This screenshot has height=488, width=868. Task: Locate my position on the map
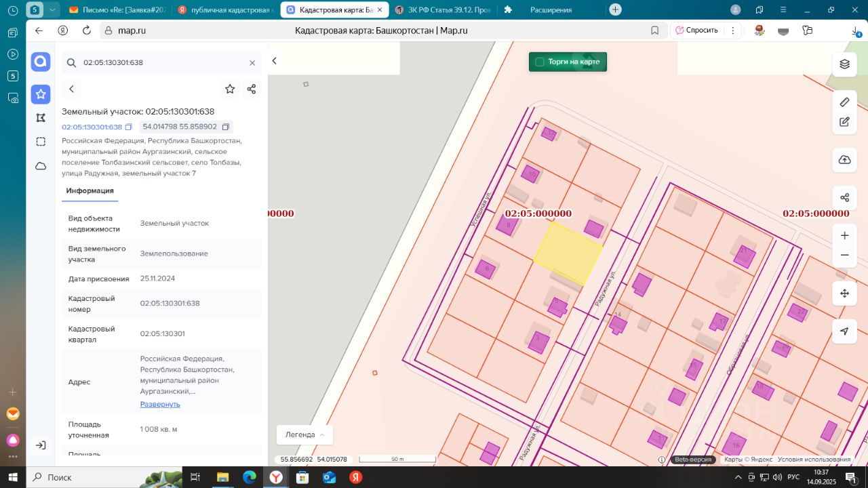point(844,331)
